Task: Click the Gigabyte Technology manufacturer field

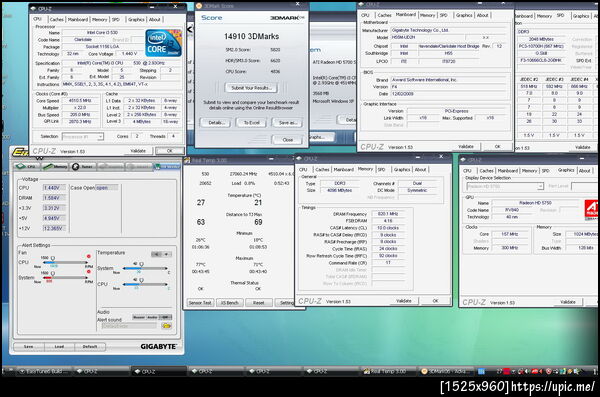Action: (x=448, y=30)
